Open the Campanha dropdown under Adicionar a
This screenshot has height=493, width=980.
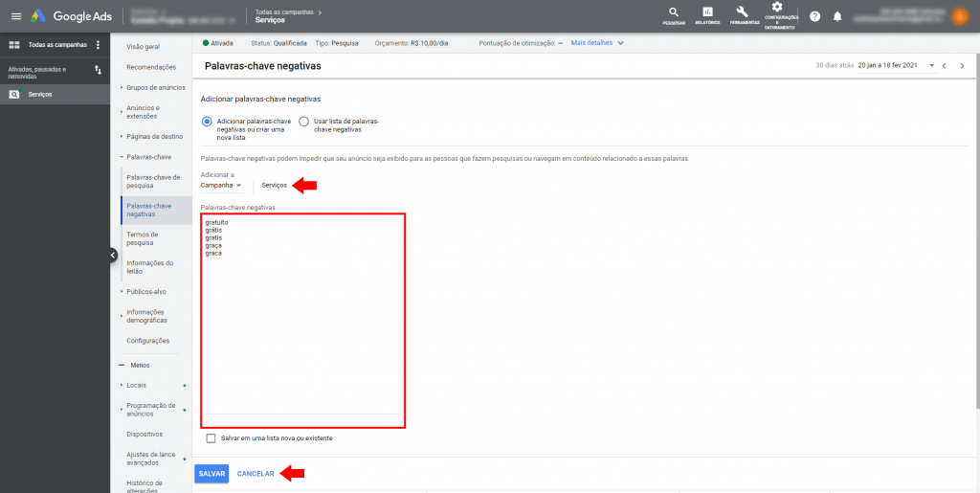(x=221, y=186)
